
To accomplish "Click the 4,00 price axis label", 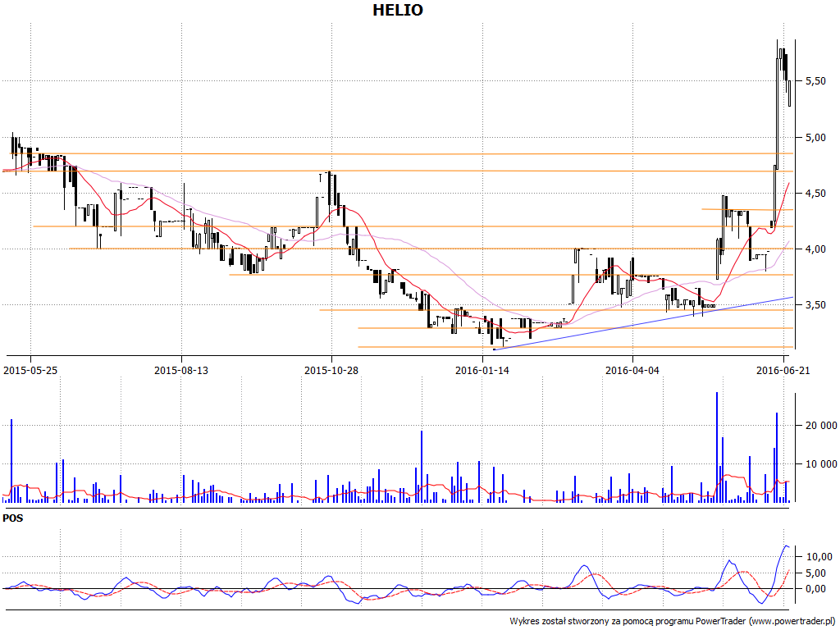I will point(815,249).
